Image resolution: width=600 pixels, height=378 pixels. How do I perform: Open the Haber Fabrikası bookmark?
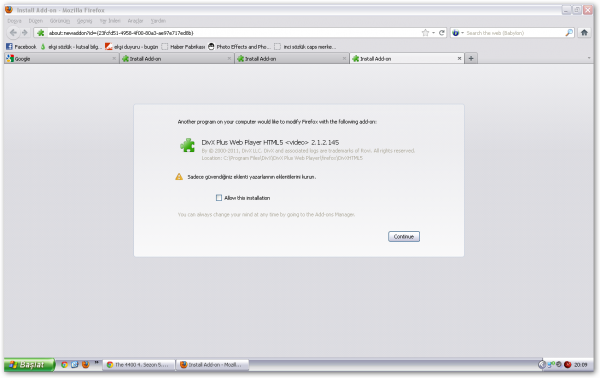click(x=183, y=47)
